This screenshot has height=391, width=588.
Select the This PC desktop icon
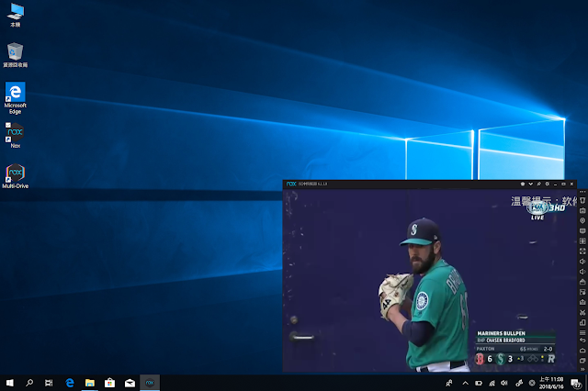16,15
